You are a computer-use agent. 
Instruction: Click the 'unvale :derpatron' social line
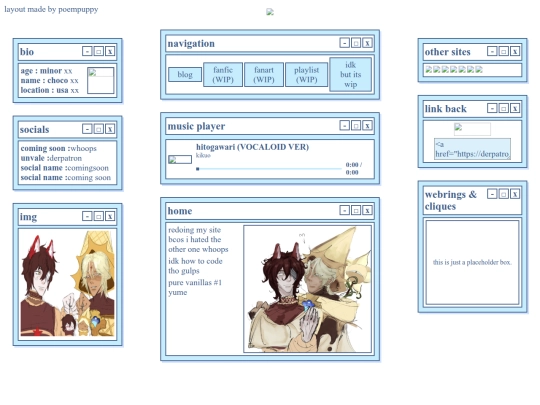point(51,158)
